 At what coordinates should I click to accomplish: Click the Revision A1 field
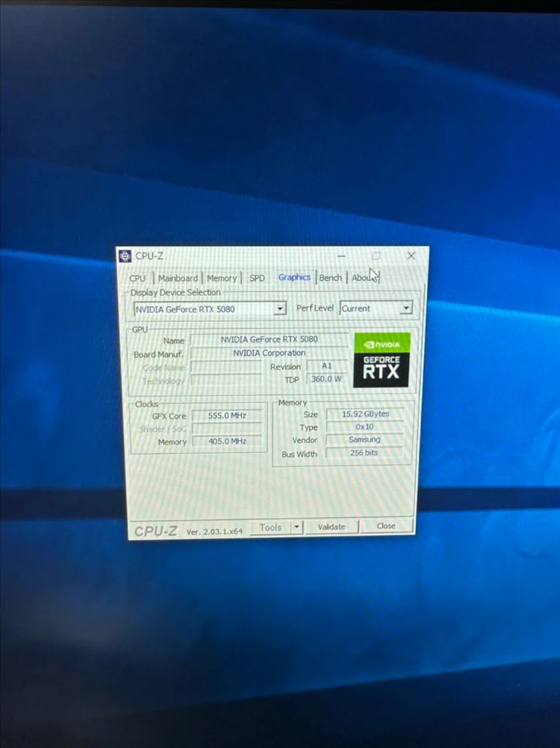click(326, 366)
